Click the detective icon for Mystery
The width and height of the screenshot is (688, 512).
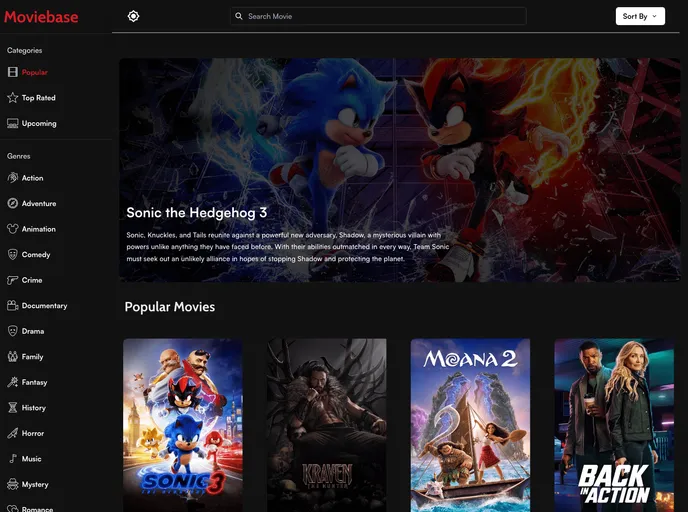click(13, 484)
